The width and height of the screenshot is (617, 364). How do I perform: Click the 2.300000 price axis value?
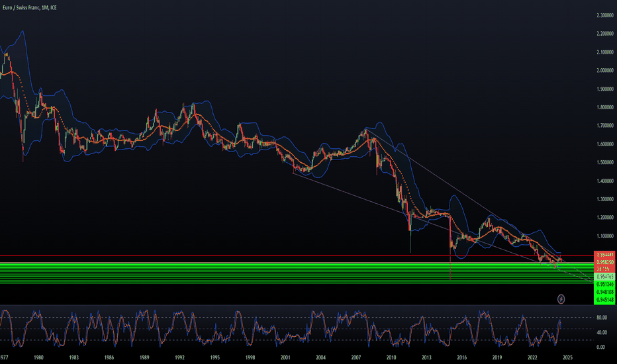[x=605, y=16]
